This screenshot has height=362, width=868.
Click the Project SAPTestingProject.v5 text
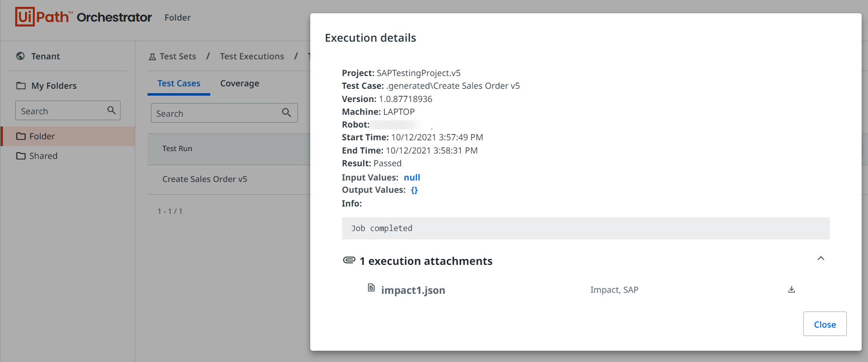401,73
